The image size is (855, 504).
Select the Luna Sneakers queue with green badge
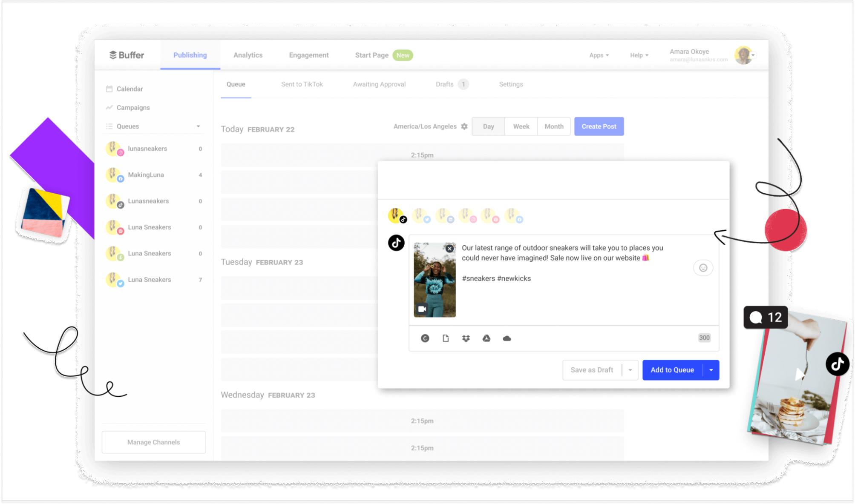(x=154, y=254)
